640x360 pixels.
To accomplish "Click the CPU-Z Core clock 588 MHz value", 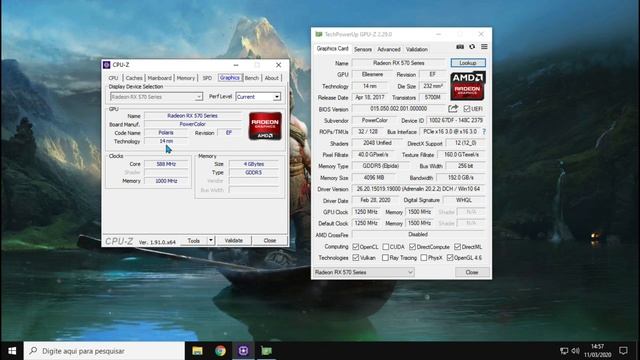I will point(166,164).
